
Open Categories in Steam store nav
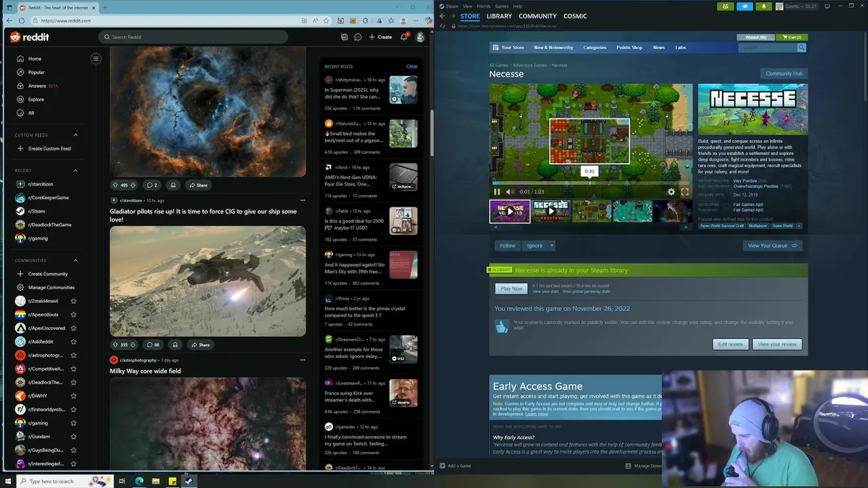[x=595, y=47]
